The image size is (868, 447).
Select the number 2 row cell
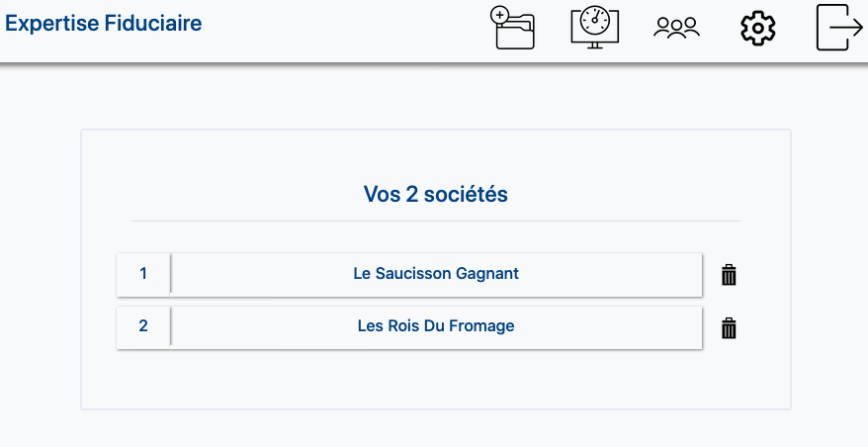pyautogui.click(x=143, y=326)
